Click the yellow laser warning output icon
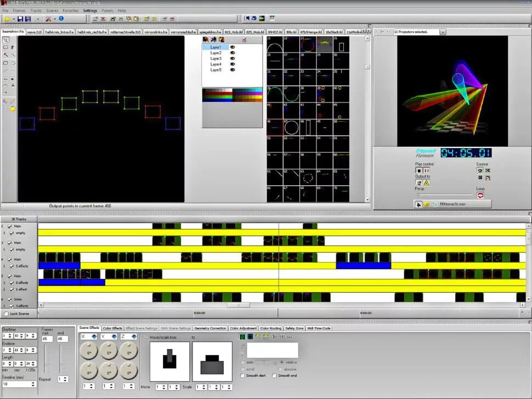The image size is (532, 399). (x=427, y=183)
